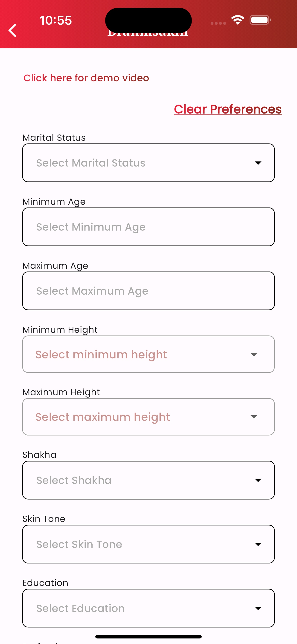Expand the Select Shakha dropdown

tap(148, 480)
